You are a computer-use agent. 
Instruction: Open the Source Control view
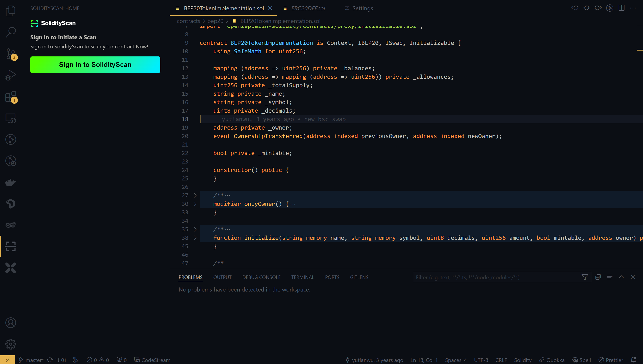(11, 54)
